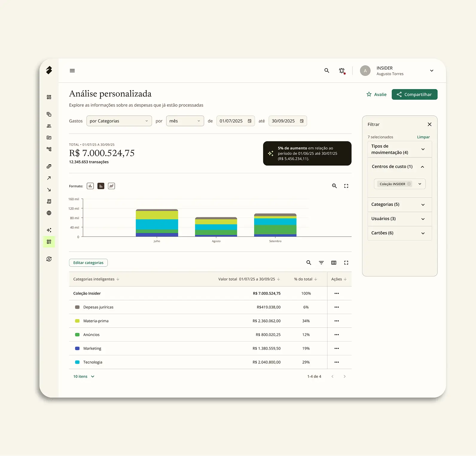Open the people/users sidebar icon
The height and width of the screenshot is (456, 476).
[49, 126]
